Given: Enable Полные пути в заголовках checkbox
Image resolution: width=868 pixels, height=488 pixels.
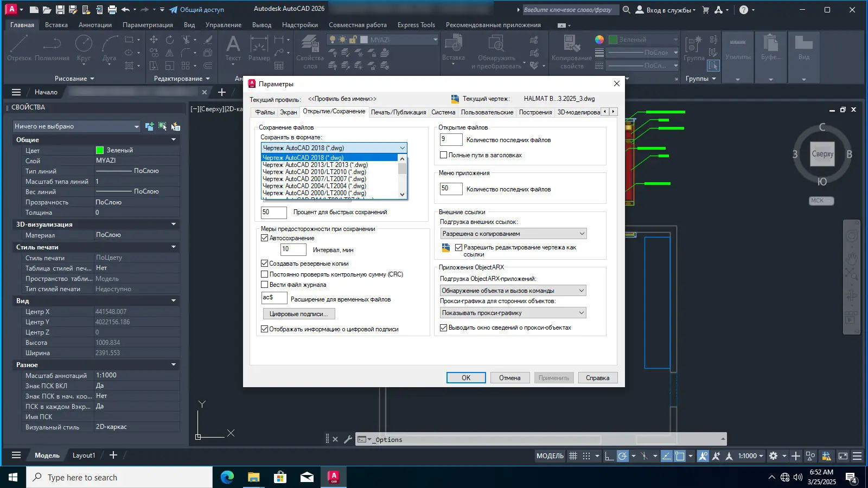Looking at the screenshot, I should (443, 155).
